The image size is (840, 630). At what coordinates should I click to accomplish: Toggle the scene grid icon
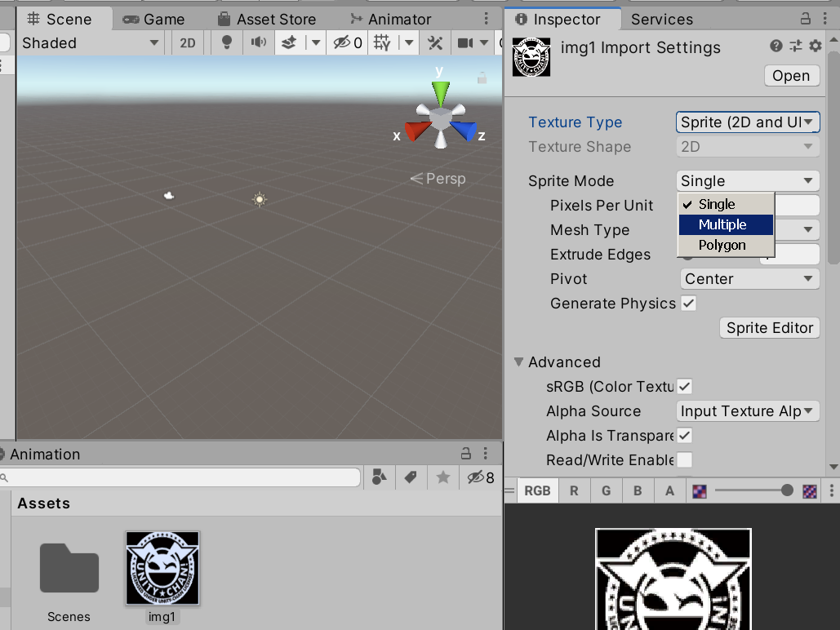click(382, 42)
